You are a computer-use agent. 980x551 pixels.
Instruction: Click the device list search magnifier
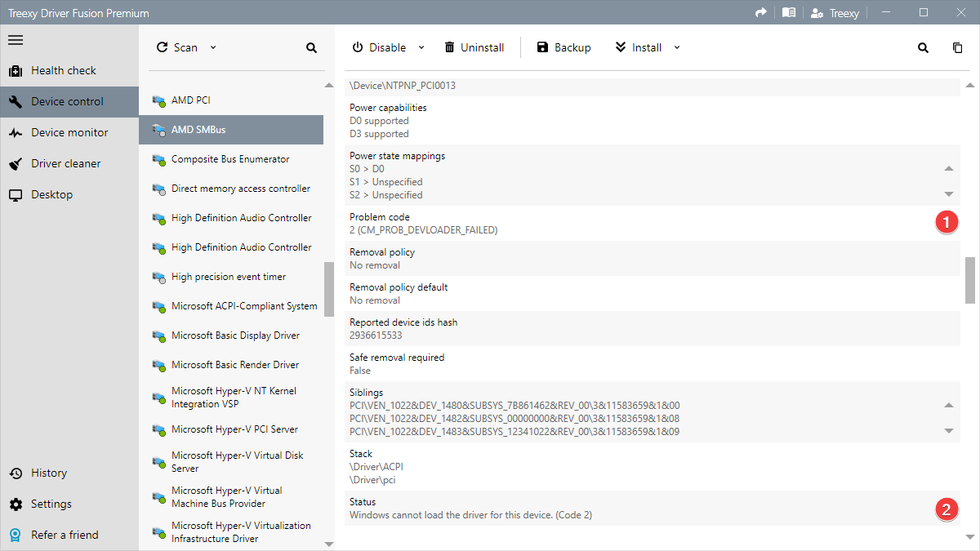click(311, 48)
